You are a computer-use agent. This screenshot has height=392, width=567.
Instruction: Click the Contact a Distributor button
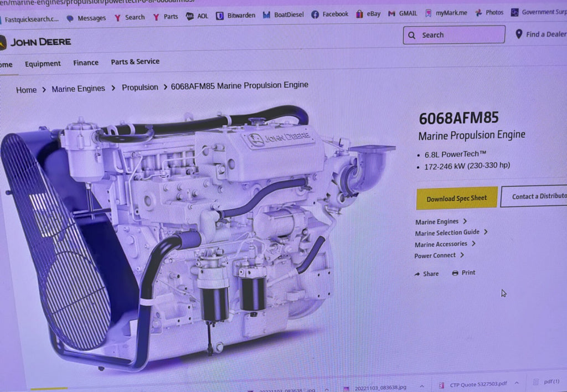point(534,196)
